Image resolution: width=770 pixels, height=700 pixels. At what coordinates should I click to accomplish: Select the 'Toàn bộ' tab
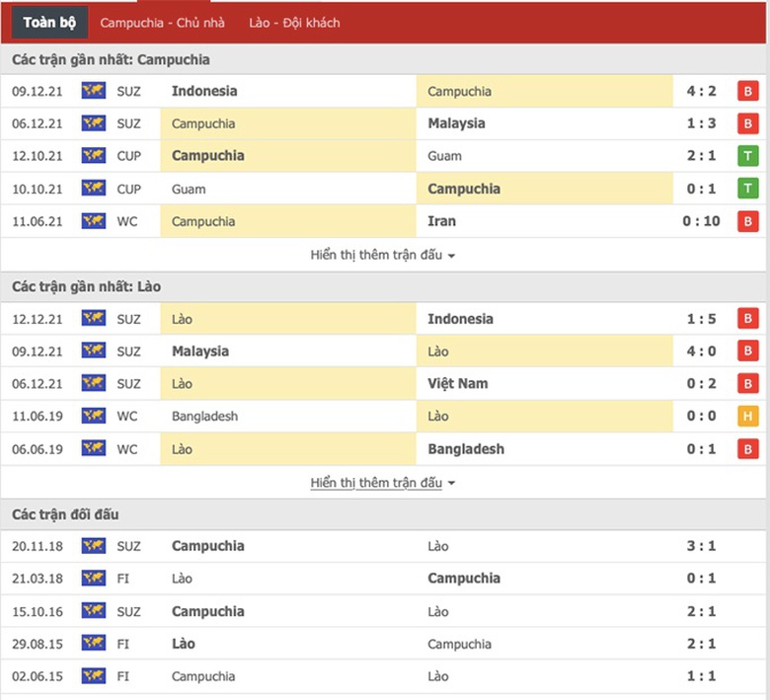click(49, 22)
